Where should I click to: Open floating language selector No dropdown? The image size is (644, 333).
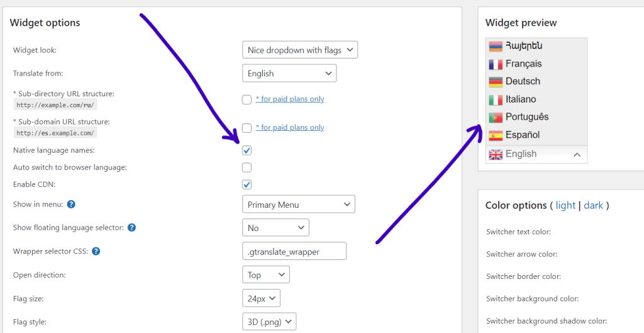coord(275,227)
